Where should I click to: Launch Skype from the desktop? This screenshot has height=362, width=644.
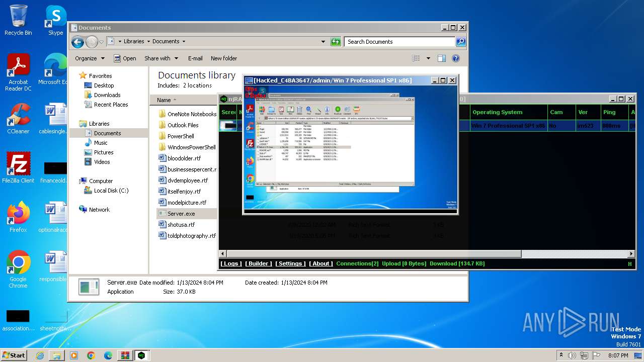tap(55, 20)
